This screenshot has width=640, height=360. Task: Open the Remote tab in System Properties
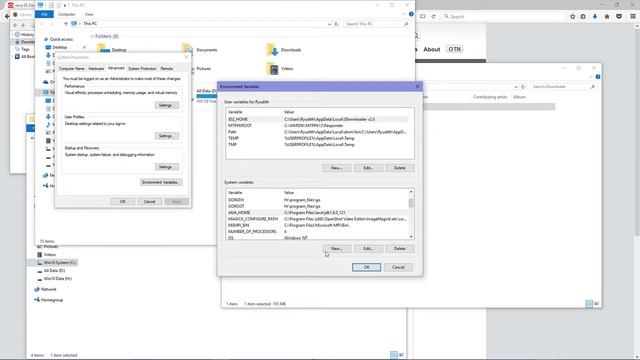(167, 69)
